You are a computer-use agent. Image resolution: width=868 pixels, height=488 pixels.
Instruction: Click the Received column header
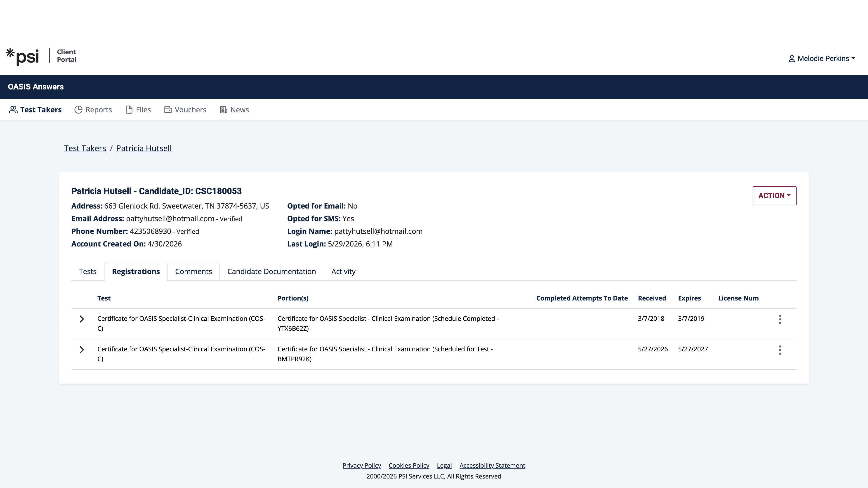click(x=652, y=298)
